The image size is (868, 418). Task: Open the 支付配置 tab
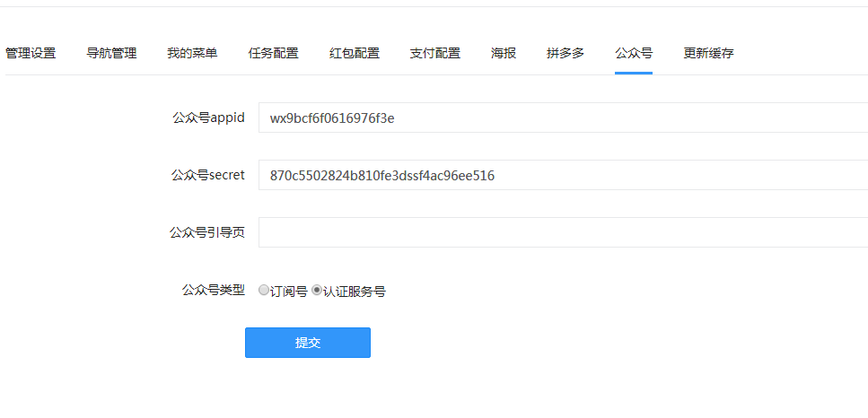(x=435, y=53)
